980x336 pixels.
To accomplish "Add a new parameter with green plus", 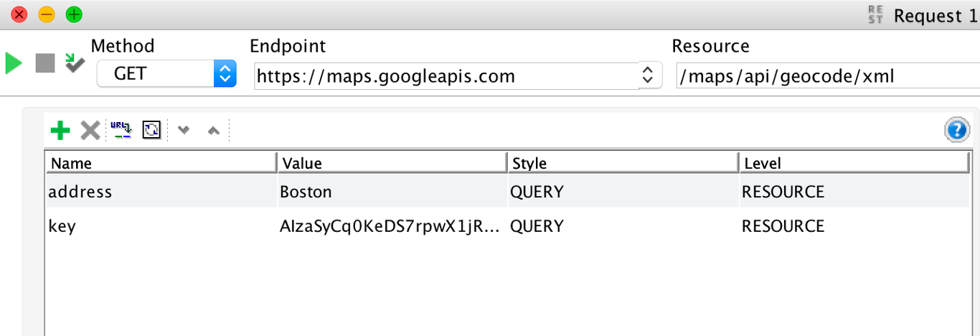I will [60, 130].
